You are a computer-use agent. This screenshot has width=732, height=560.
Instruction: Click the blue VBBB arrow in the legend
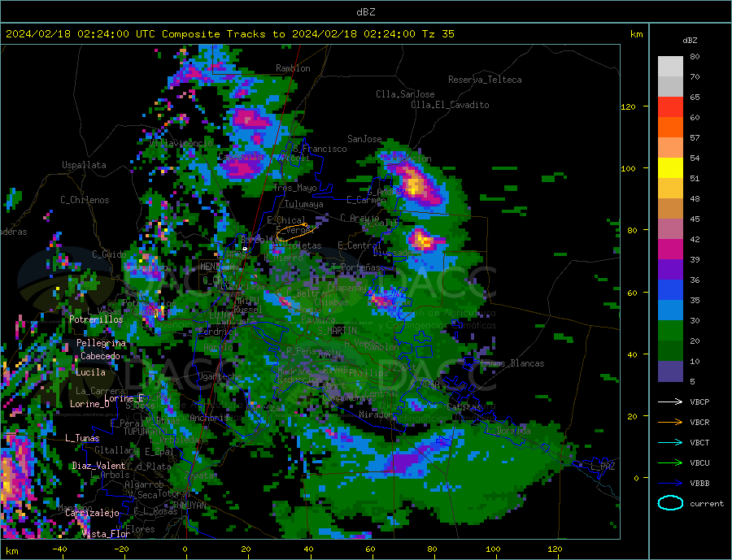click(670, 484)
